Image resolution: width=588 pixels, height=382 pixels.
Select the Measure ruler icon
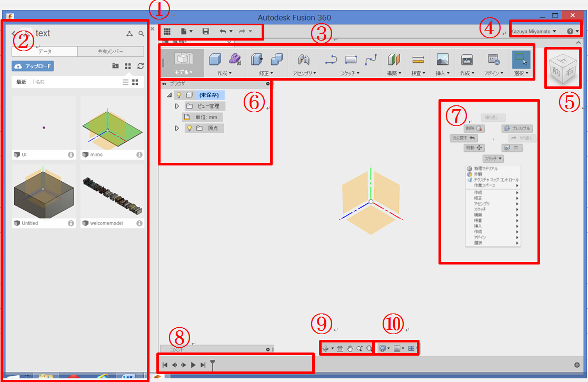pos(418,60)
